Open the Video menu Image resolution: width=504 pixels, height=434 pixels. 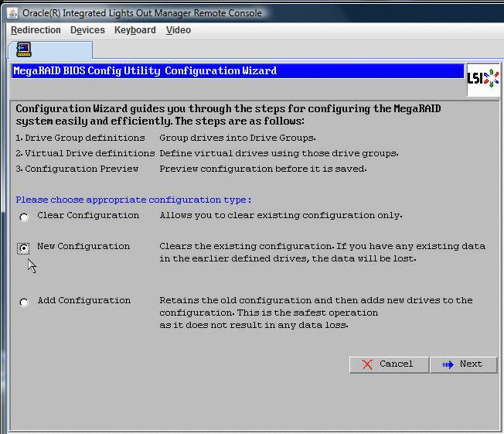pyautogui.click(x=179, y=30)
